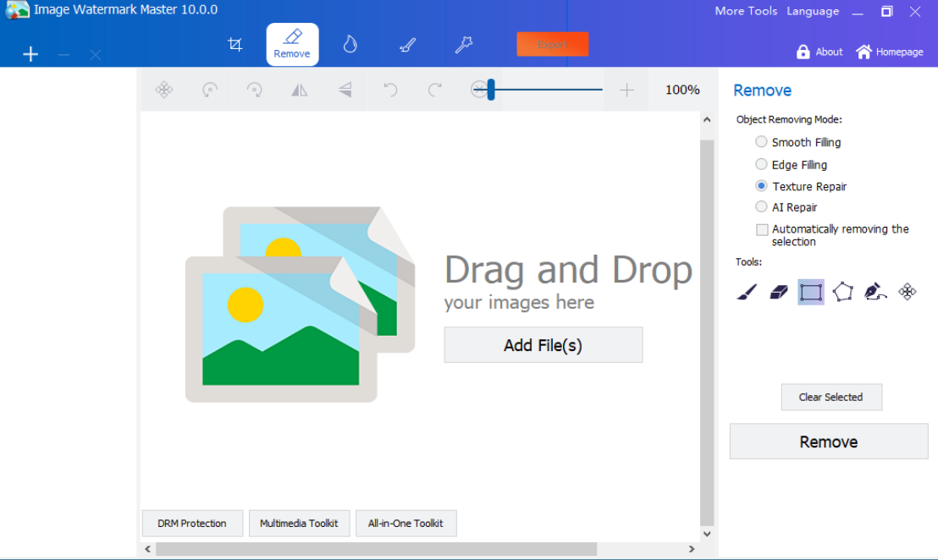Select the paintbrush tool in the top toolbar
938x560 pixels.
click(407, 44)
